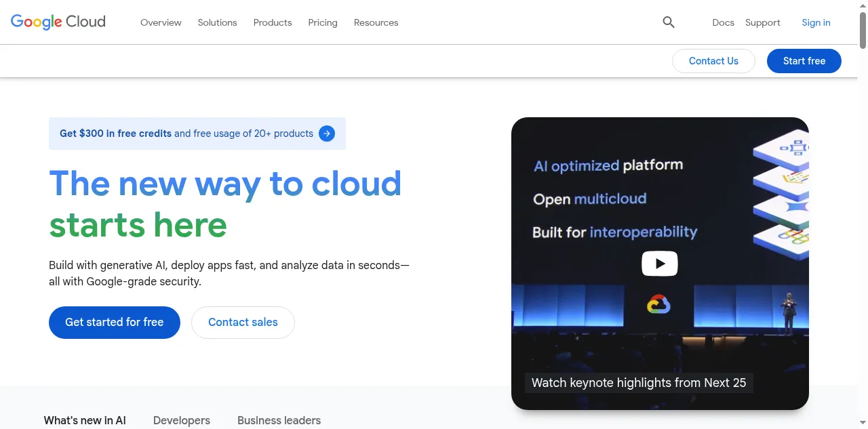
Task: Click the Contact sales button
Action: point(243,323)
